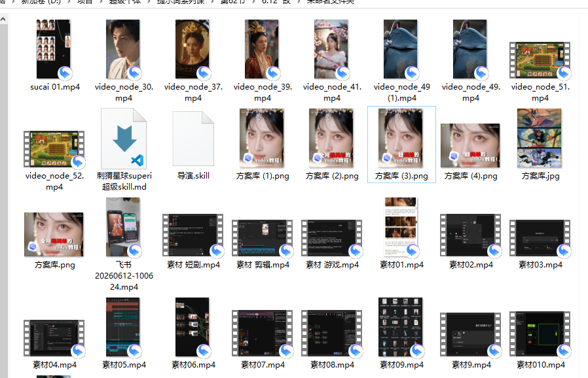The width and height of the screenshot is (588, 378).
Task: Select the 方案库.jpg illustration thumbnail
Action: (540, 138)
